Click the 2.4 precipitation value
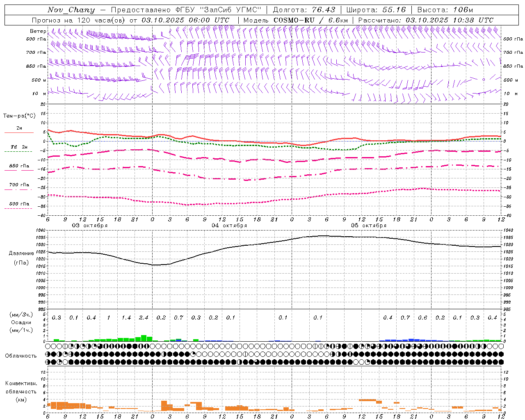Screen dimensions: 525x420 [144, 318]
